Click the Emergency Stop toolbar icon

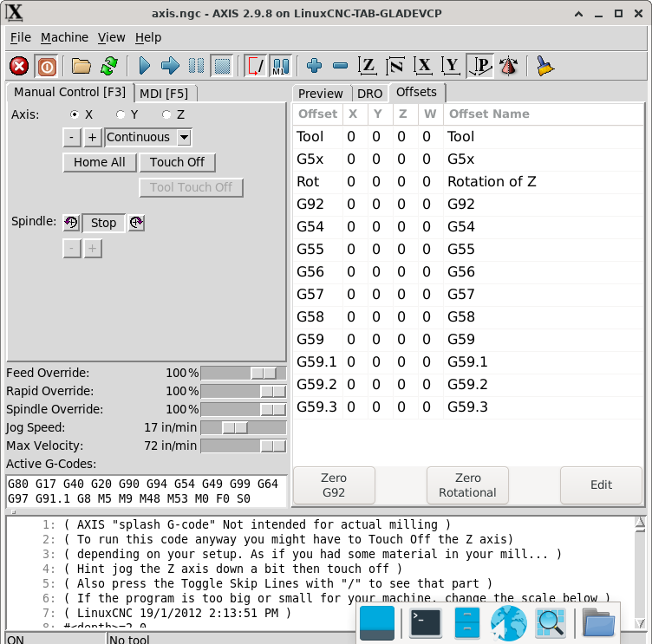(19, 66)
